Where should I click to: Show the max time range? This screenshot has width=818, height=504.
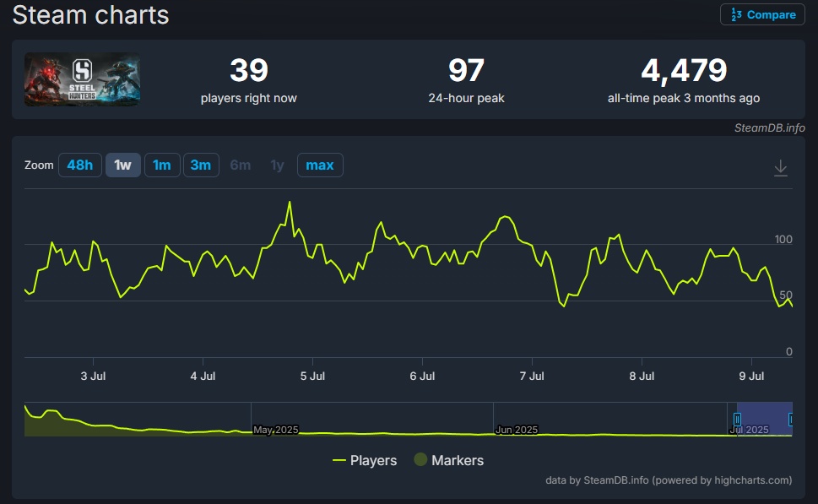(x=319, y=165)
